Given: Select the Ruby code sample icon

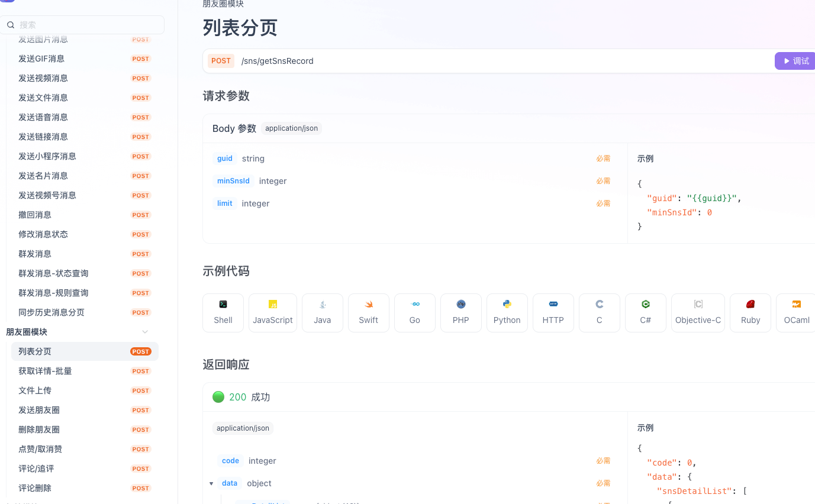Looking at the screenshot, I should point(750,312).
